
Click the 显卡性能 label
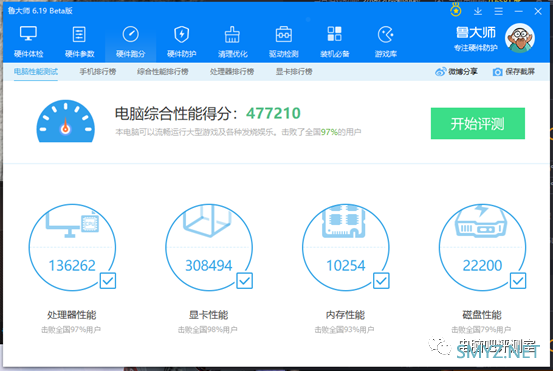[x=208, y=315]
